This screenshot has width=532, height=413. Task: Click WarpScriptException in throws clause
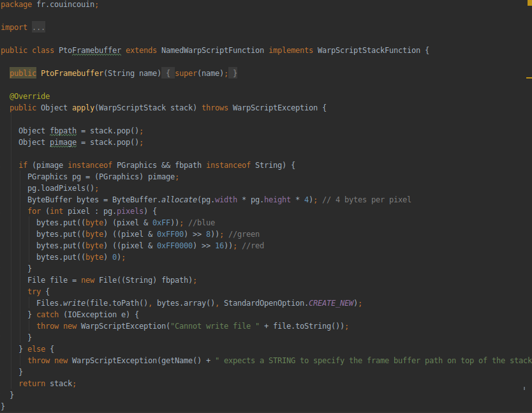tap(275, 108)
